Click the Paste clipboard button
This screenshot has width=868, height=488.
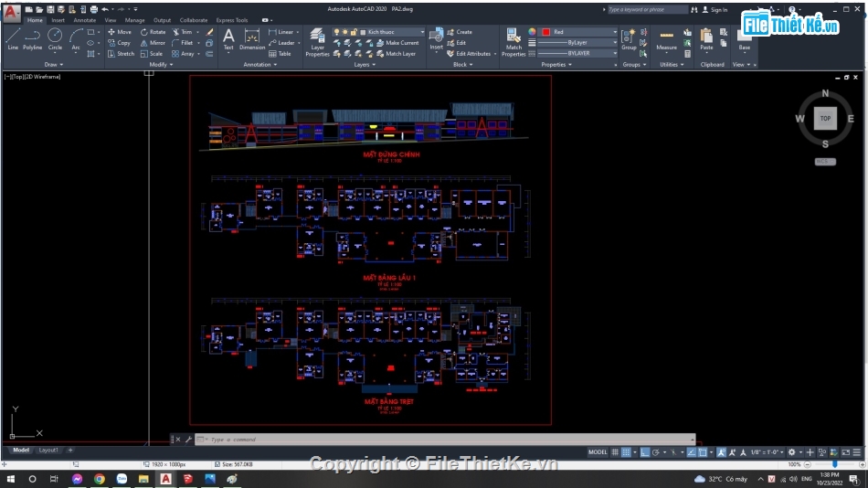706,40
